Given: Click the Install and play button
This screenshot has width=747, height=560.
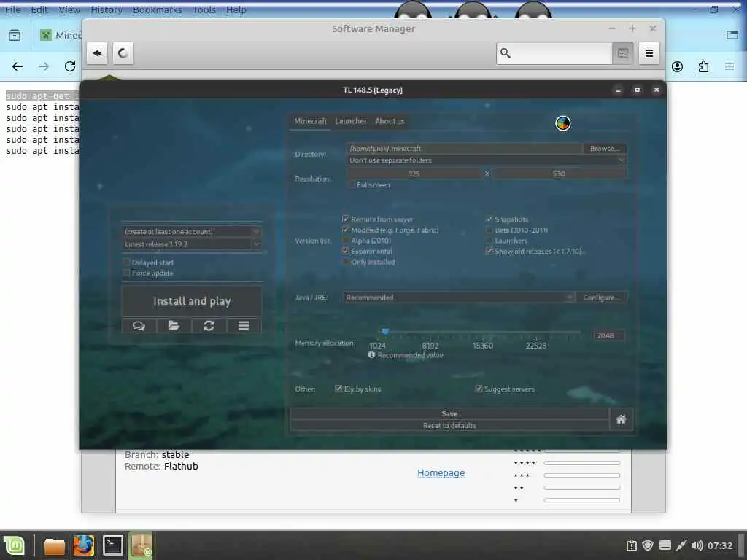Looking at the screenshot, I should pos(192,301).
